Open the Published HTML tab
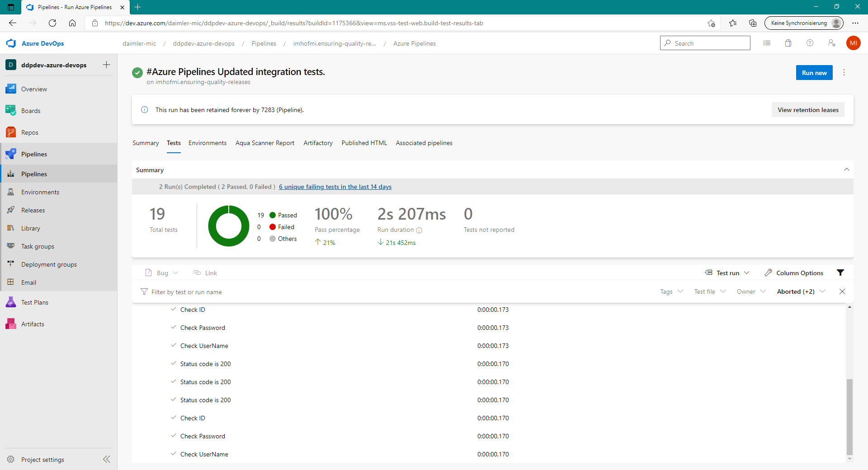The height and width of the screenshot is (470, 868). click(x=364, y=143)
